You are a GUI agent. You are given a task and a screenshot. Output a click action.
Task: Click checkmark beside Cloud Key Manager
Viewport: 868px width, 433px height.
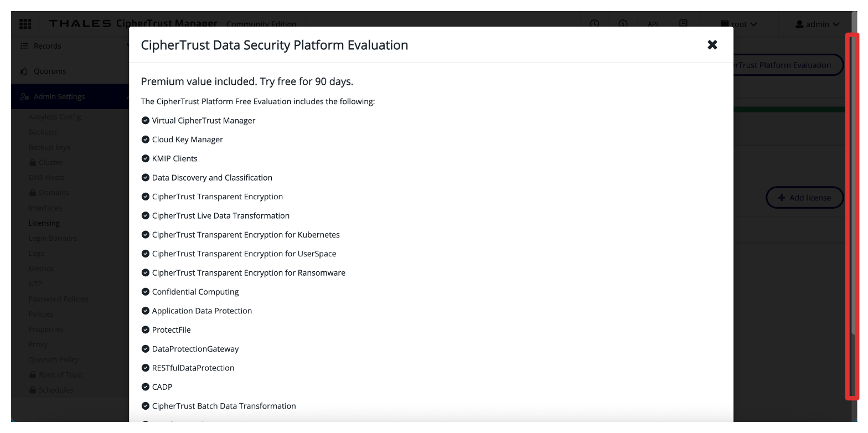tap(146, 140)
